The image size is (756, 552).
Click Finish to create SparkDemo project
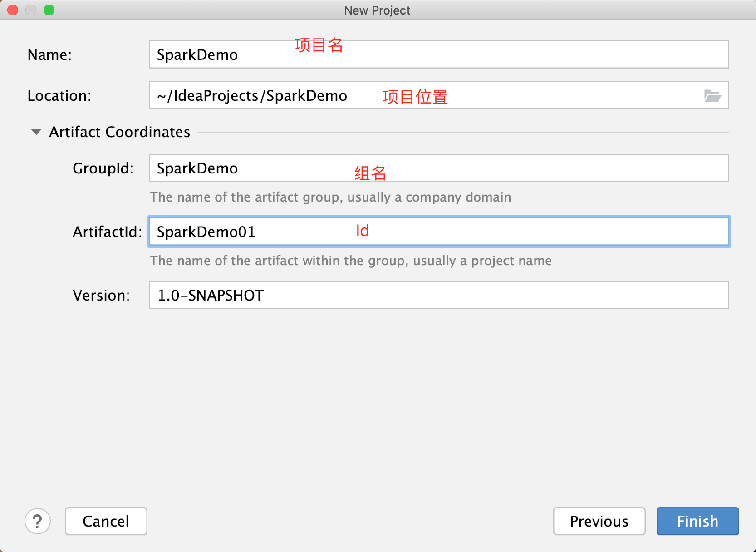click(697, 521)
